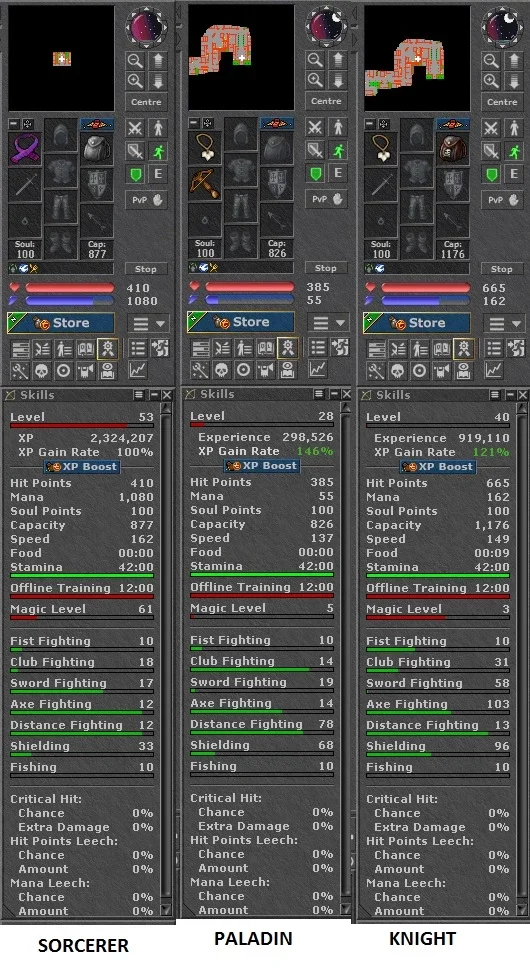Click the Knight's compass rose orb
This screenshot has width=530, height=968.
[500, 27]
